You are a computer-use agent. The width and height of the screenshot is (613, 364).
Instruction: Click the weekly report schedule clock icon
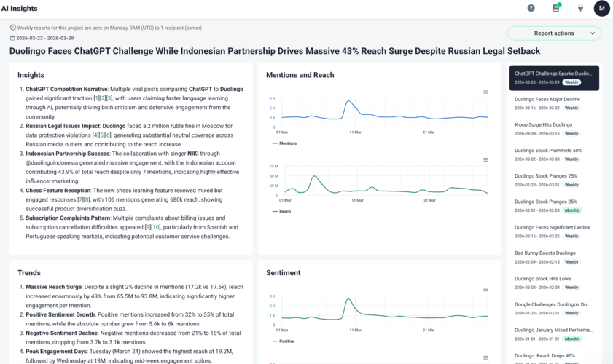(13, 28)
